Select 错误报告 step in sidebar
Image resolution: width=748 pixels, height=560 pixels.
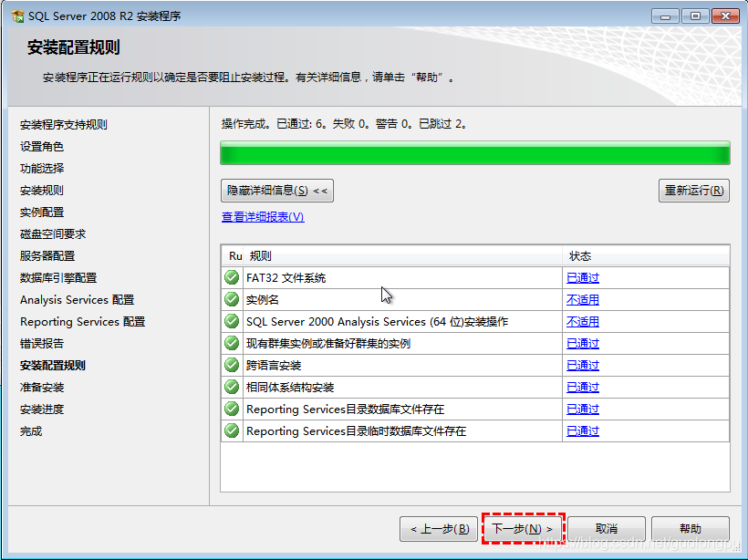[x=42, y=344]
